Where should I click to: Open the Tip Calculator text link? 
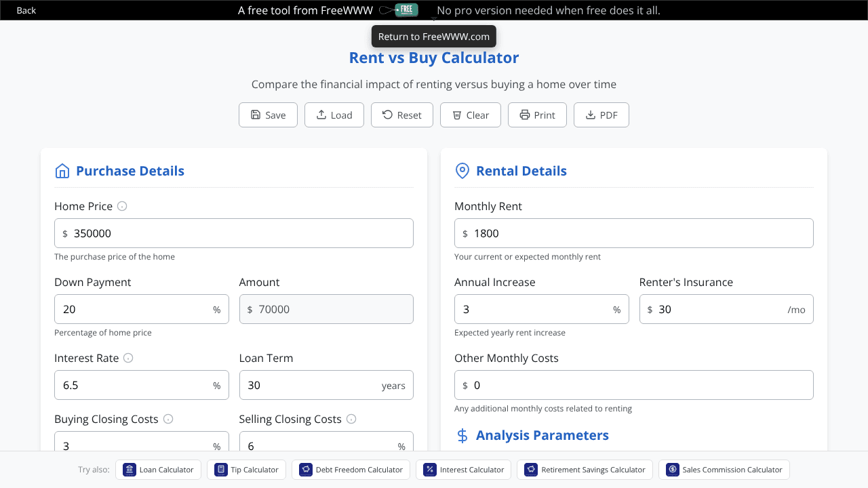click(x=254, y=470)
